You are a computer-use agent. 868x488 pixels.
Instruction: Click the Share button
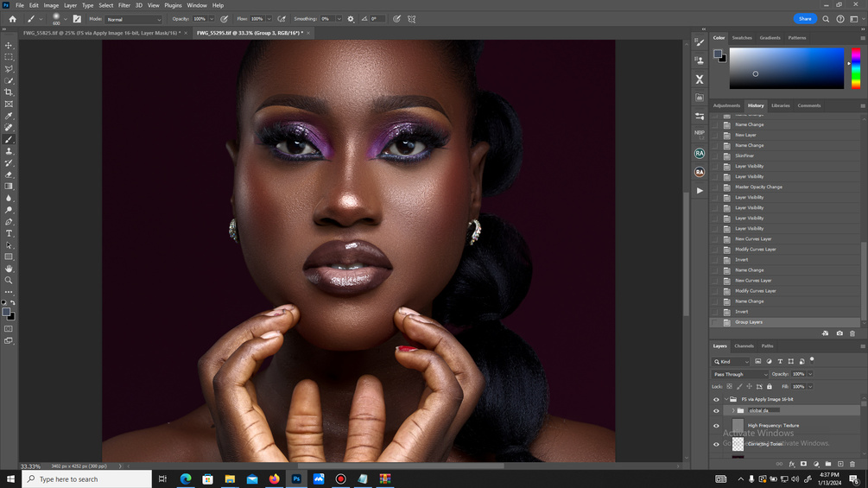tap(805, 19)
